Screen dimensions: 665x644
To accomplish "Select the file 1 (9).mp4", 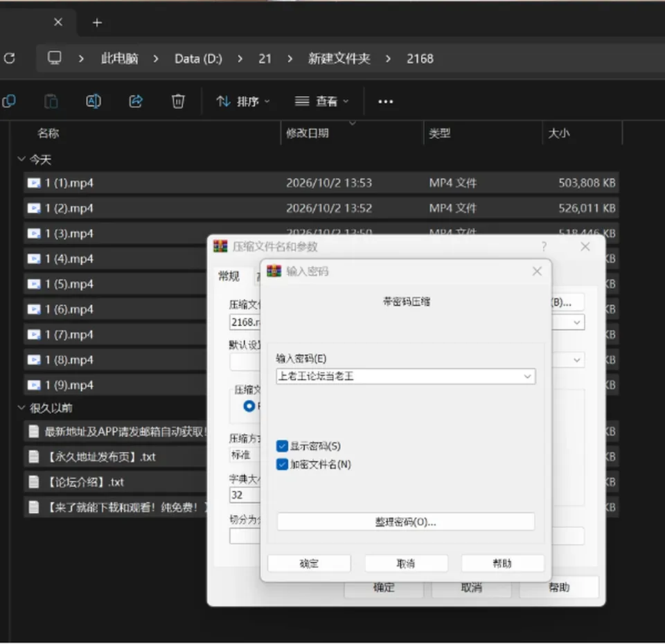I will 116,385.
